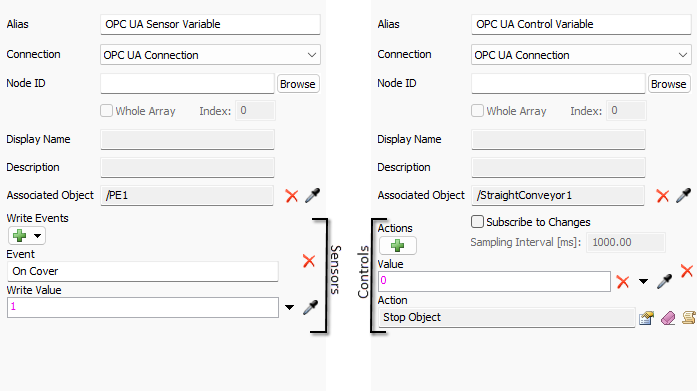Browse for the control Node ID
Image resolution: width=698 pixels, height=391 pixels.
pyautogui.click(x=669, y=84)
